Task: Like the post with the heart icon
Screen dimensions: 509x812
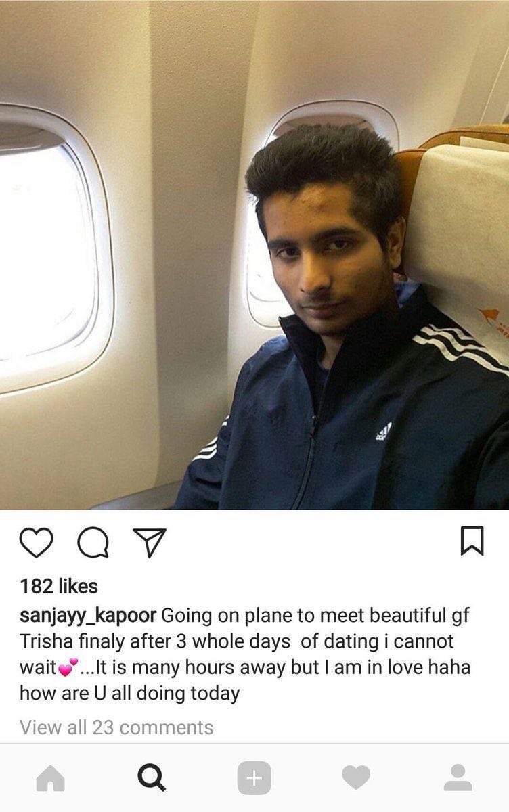Action: coord(36,542)
